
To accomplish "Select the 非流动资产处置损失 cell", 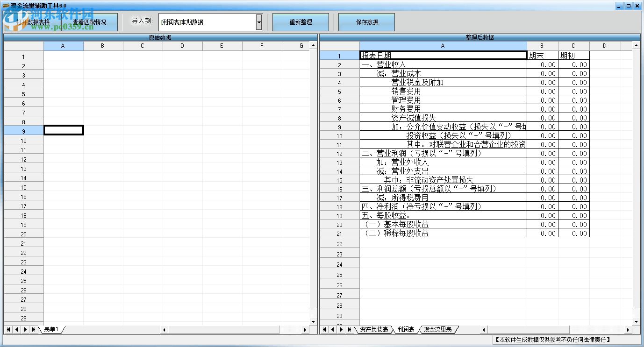I will [443, 180].
